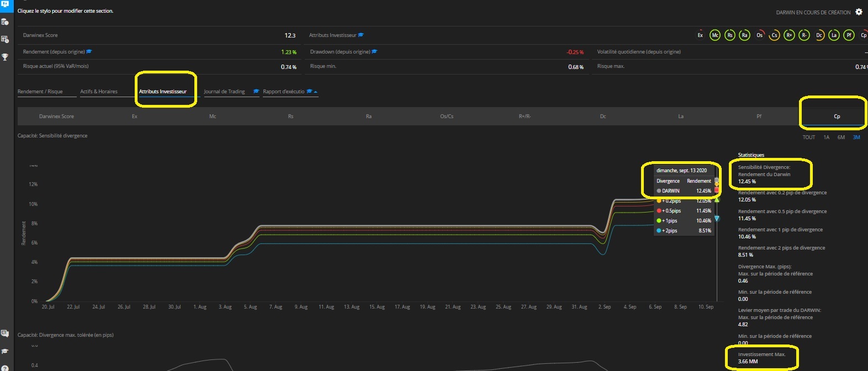
Task: Select the 6M time range
Action: click(x=841, y=137)
